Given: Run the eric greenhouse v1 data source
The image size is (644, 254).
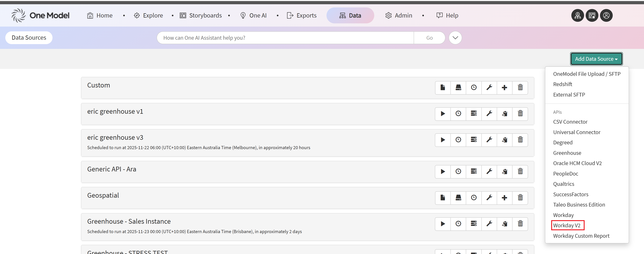Looking at the screenshot, I should click(x=443, y=114).
